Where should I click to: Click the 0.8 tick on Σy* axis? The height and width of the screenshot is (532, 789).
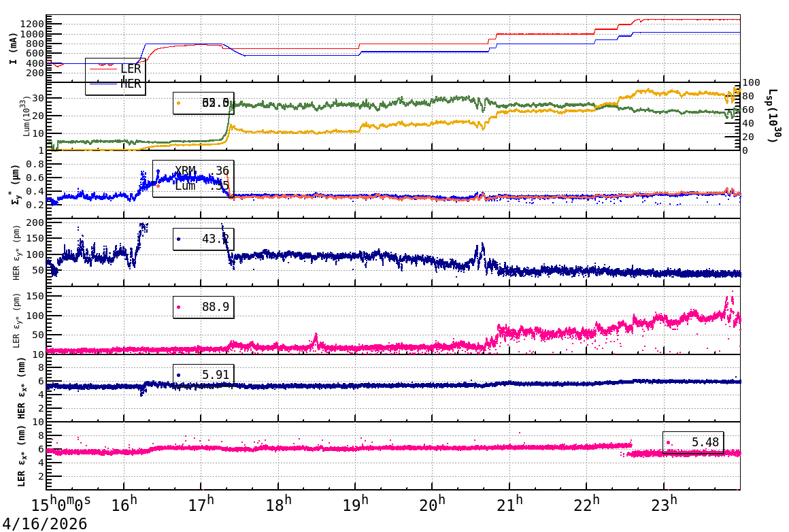click(36, 164)
